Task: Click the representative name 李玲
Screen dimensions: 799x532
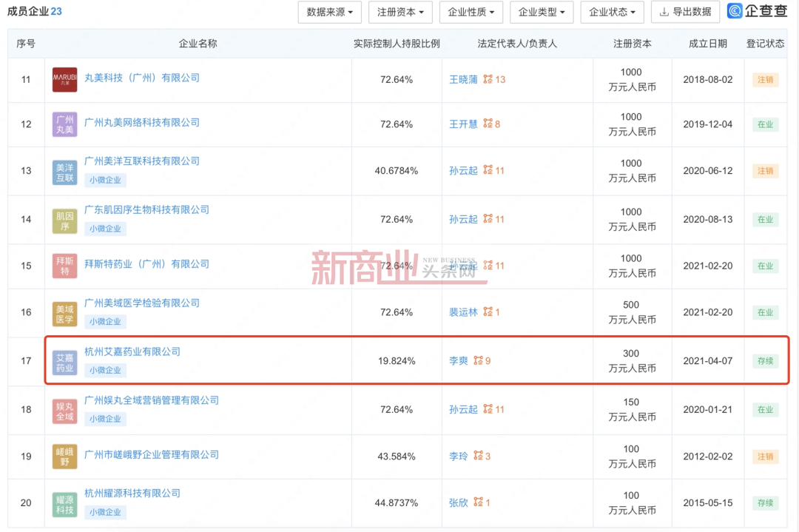Action: click(459, 456)
